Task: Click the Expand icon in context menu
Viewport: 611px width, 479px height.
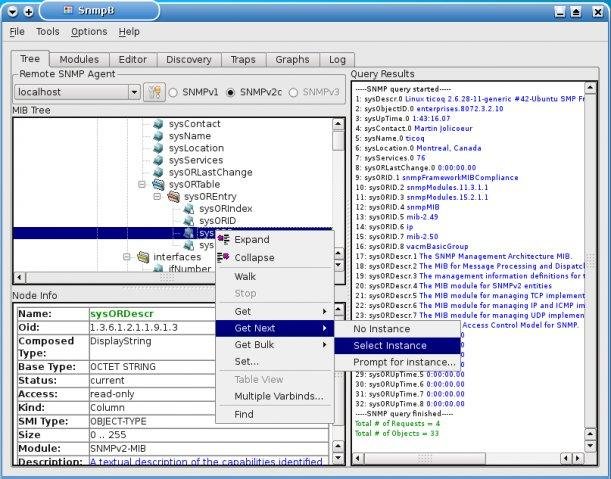Action: [x=223, y=240]
